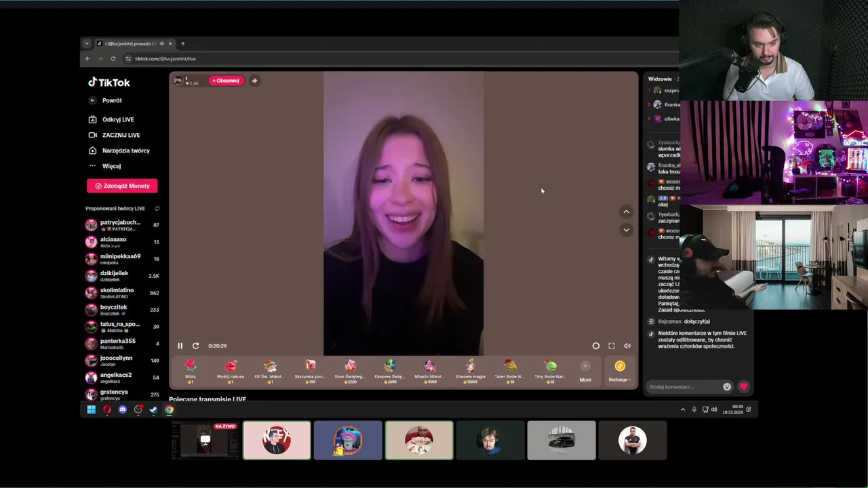Expand More gifts
Image resolution: width=868 pixels, height=488 pixels.
coord(585,372)
